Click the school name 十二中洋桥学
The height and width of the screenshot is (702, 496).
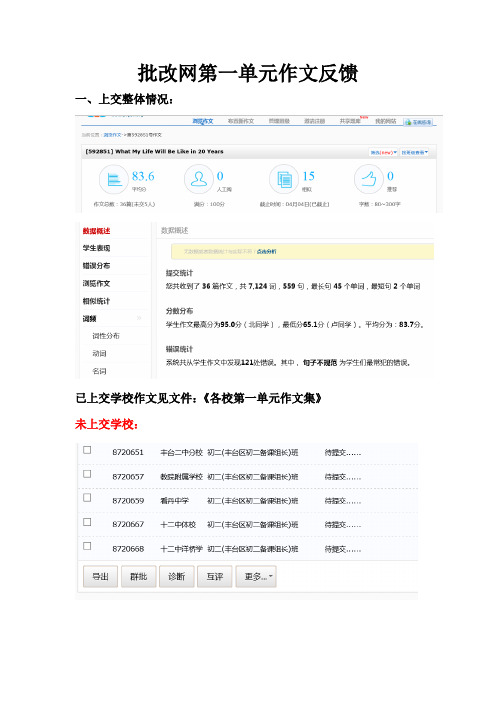pos(181,549)
